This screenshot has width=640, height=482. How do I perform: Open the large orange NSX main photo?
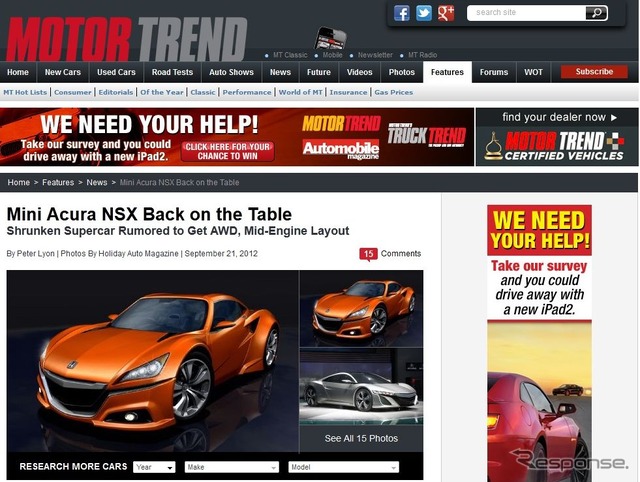[x=153, y=361]
